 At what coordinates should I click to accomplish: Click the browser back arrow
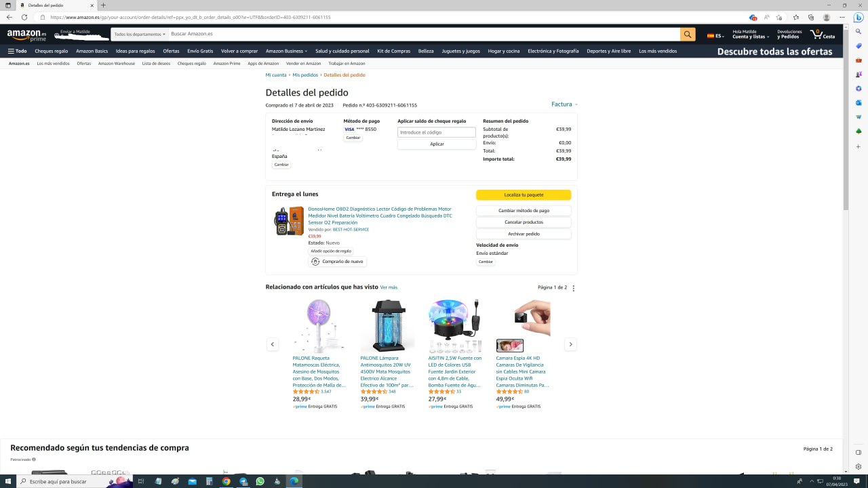point(9,17)
